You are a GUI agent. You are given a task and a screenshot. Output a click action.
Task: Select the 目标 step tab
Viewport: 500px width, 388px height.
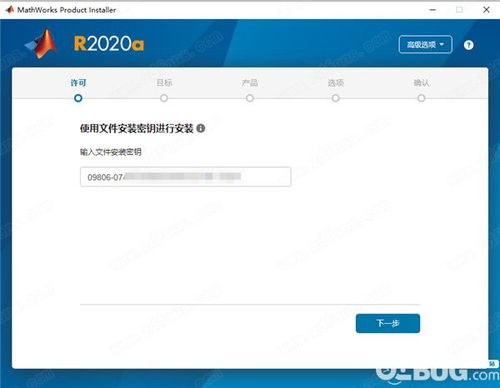pyautogui.click(x=164, y=83)
